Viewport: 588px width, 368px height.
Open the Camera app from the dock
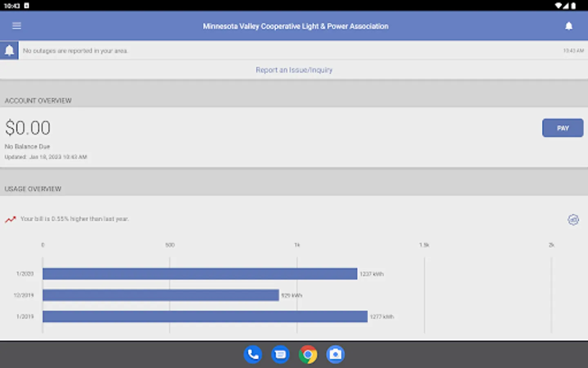point(335,355)
